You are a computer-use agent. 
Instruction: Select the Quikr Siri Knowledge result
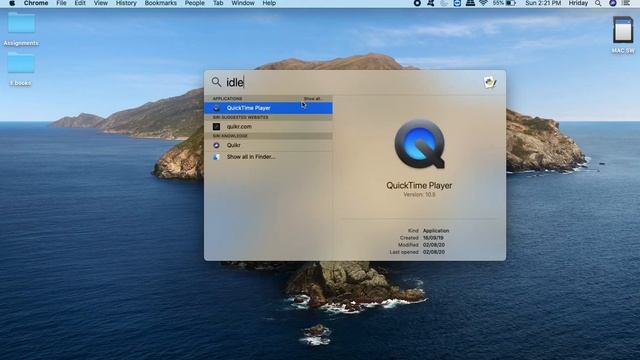(268, 145)
